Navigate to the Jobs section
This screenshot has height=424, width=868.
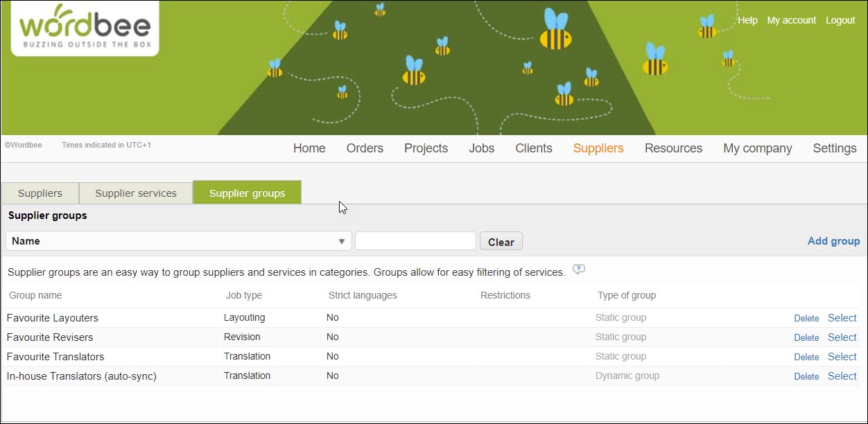481,148
